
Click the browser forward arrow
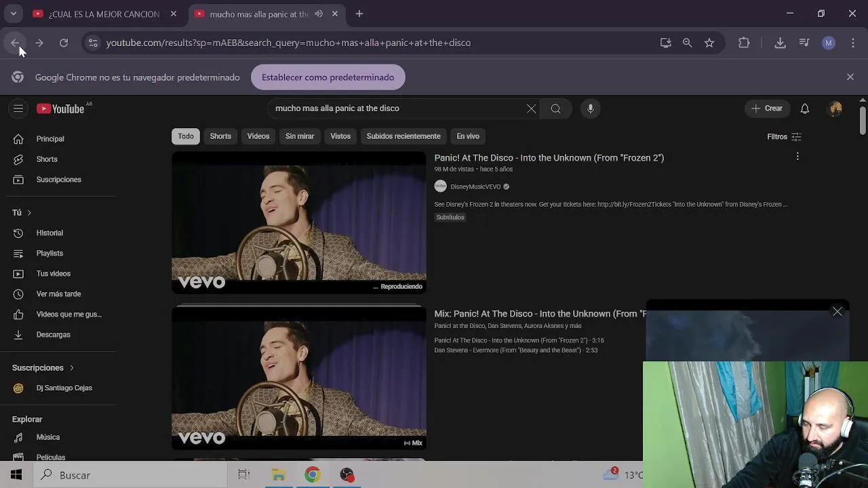tap(39, 43)
